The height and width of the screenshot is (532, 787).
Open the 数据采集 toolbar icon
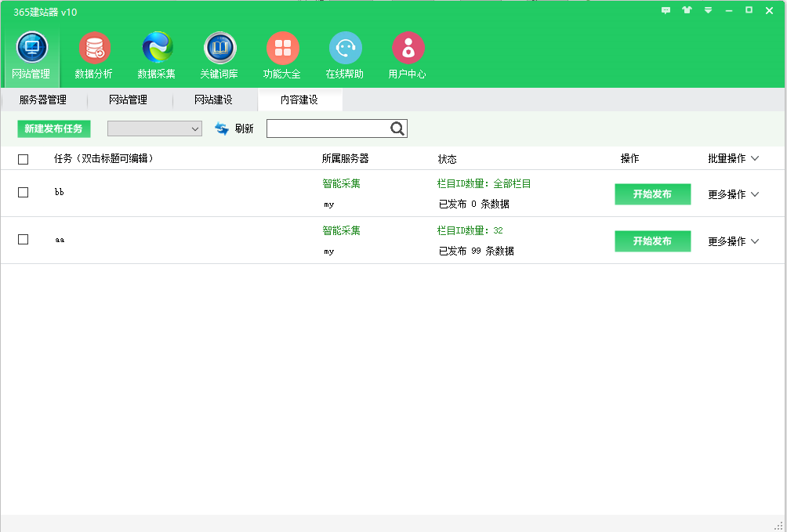(x=157, y=56)
